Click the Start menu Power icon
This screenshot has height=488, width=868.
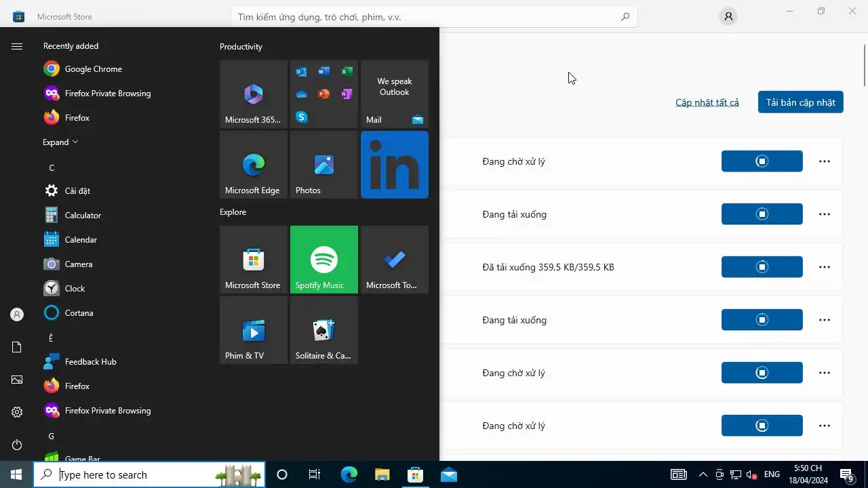point(17,445)
